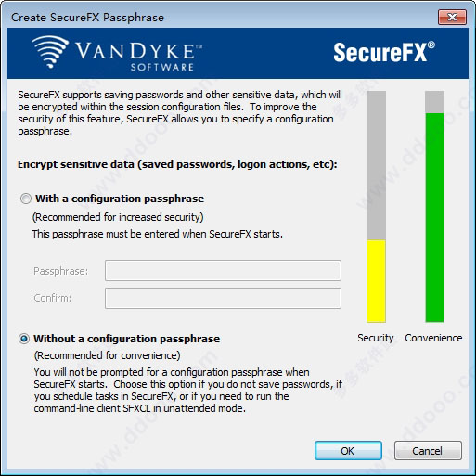Select Without a configuration passphrase radio button

[24, 339]
